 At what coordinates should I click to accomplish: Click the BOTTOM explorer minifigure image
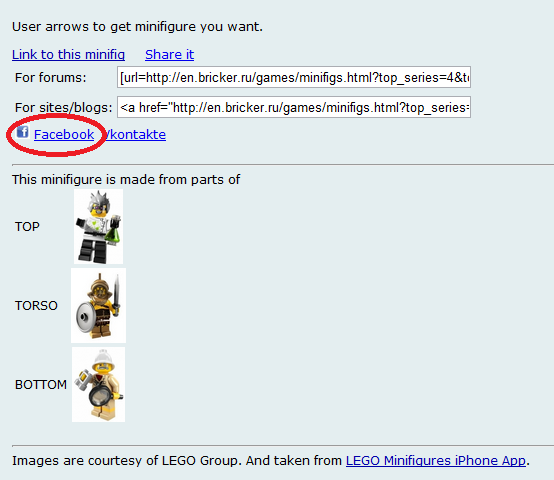tap(99, 385)
